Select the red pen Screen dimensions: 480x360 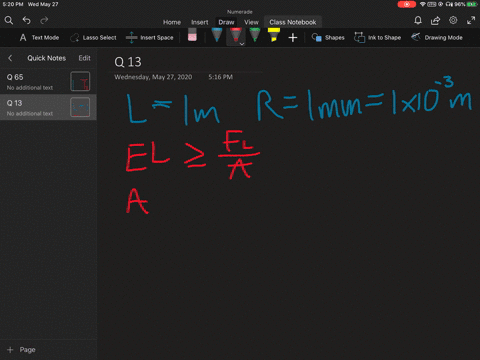[x=235, y=35]
